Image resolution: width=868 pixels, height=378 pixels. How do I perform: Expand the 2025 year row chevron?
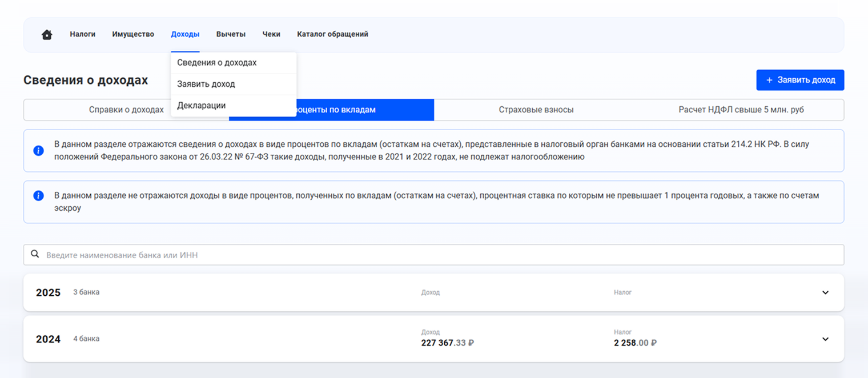coord(825,292)
